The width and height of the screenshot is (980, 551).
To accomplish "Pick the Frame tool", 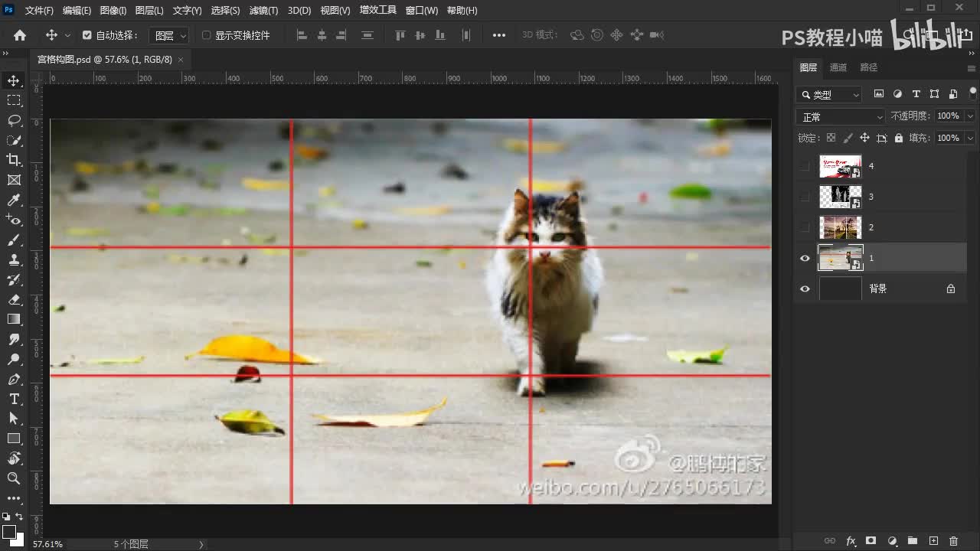I will click(x=14, y=180).
